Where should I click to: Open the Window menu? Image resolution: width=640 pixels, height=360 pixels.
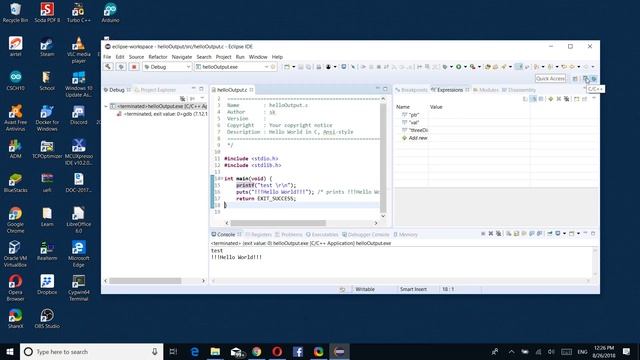(258, 57)
